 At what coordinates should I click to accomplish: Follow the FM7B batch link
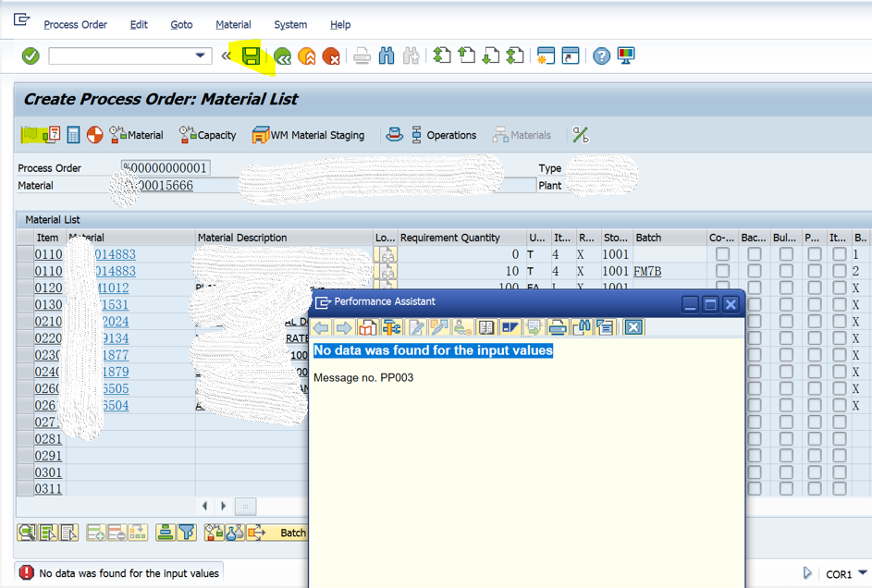tap(650, 271)
